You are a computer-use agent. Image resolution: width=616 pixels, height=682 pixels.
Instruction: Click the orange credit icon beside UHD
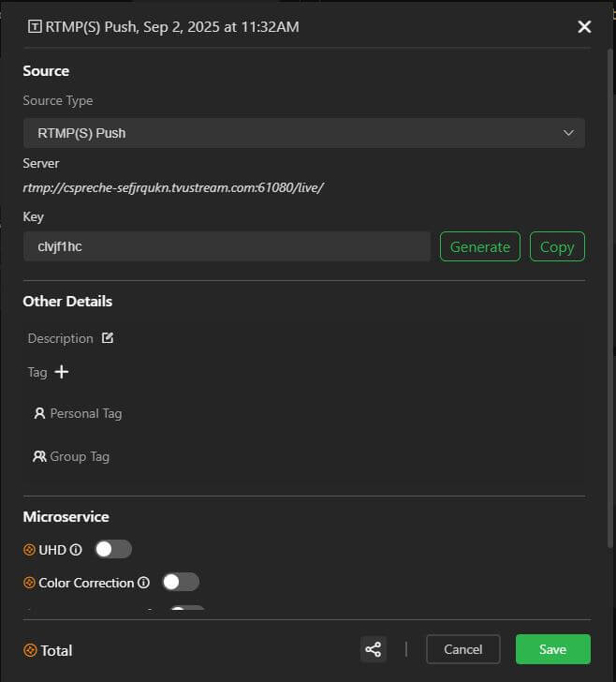[x=29, y=550]
